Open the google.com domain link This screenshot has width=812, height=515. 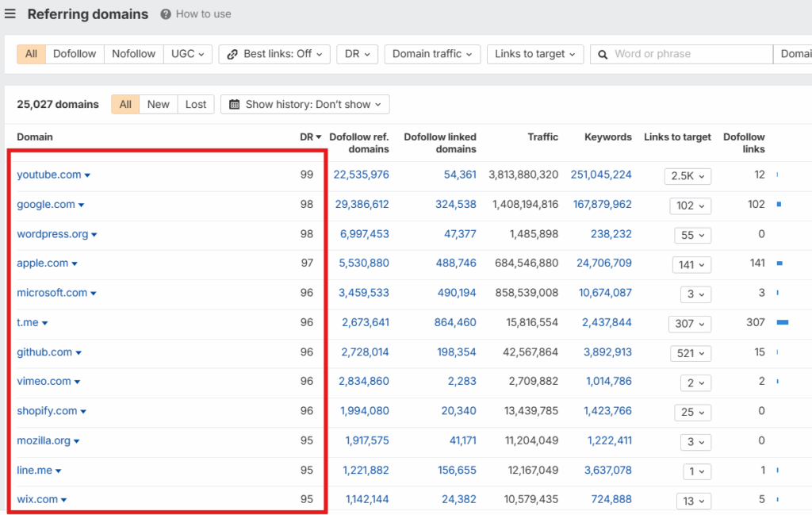coord(45,204)
